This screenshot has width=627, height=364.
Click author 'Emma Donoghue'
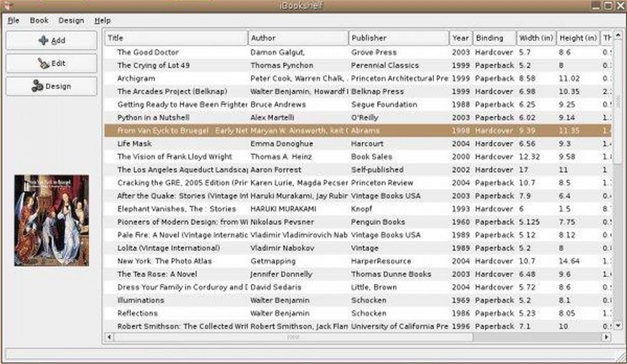click(x=282, y=143)
